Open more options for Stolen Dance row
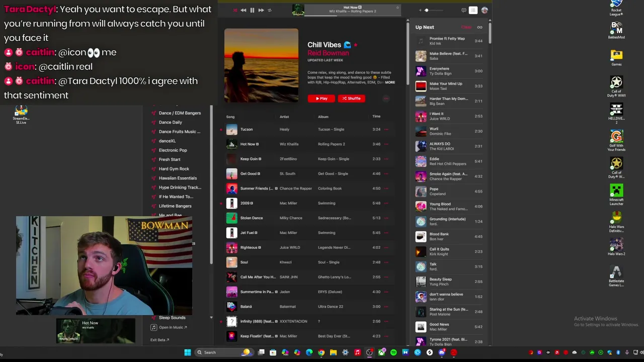 tap(386, 218)
